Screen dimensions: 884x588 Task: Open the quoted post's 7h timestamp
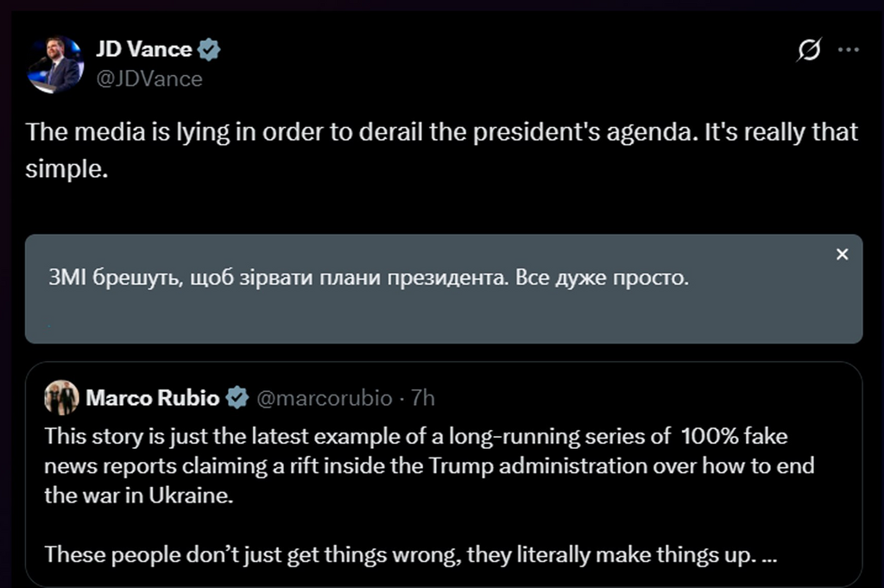(423, 398)
